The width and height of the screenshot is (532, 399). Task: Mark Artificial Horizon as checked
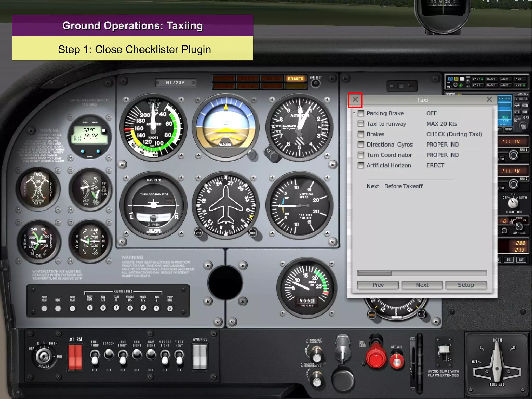361,165
